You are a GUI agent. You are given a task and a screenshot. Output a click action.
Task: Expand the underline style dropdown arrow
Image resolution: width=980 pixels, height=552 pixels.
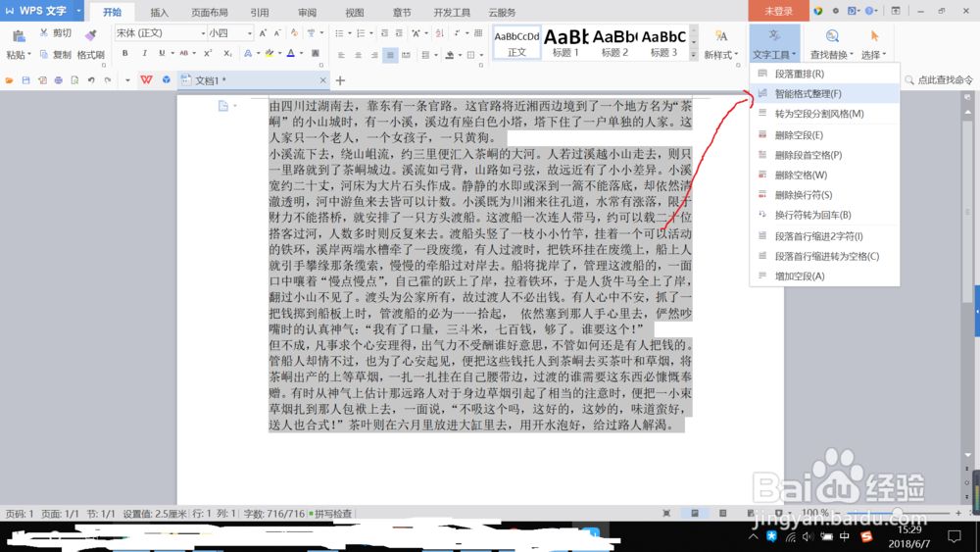click(172, 54)
